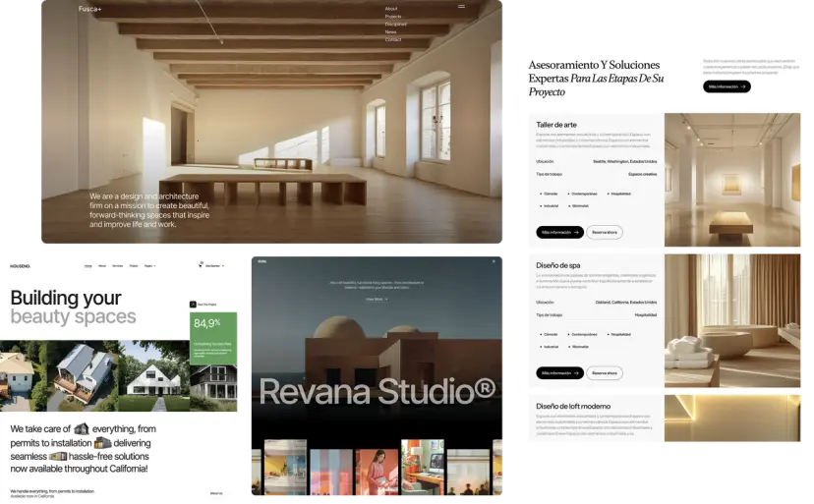Open the orange desk workspace thumbnail
The image size is (814, 504).
pos(423,467)
